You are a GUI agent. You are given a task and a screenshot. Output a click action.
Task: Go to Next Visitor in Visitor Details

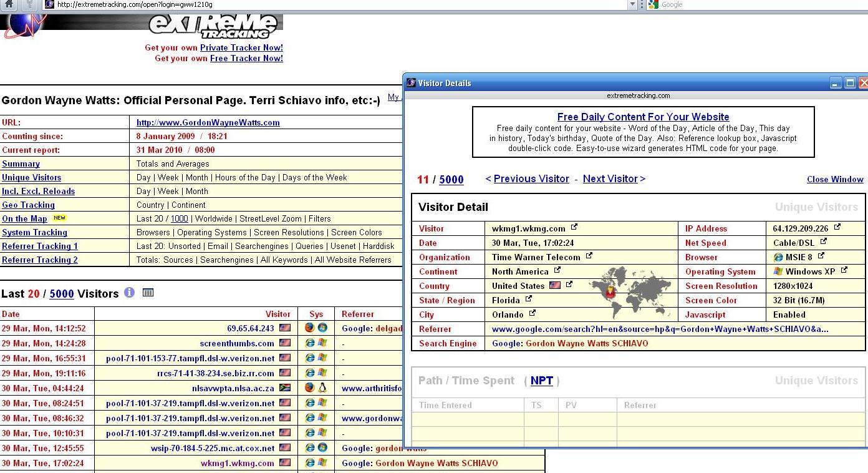tap(610, 178)
